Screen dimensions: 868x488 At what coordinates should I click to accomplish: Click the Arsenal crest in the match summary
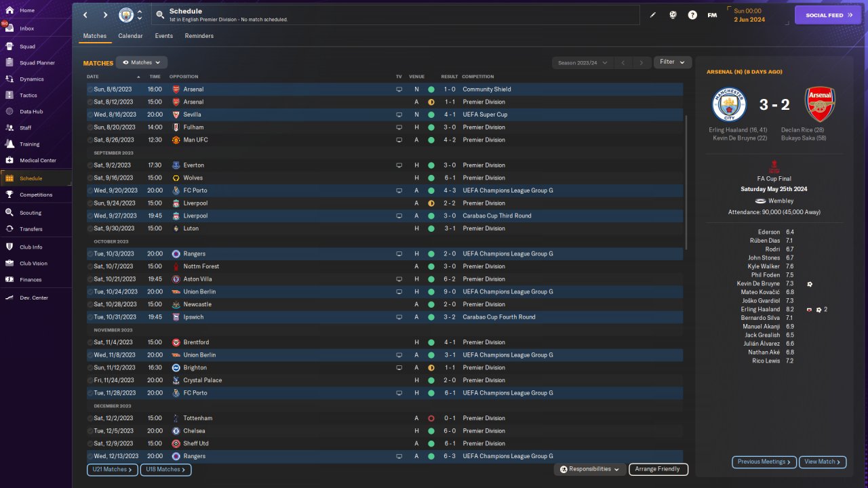click(x=820, y=104)
